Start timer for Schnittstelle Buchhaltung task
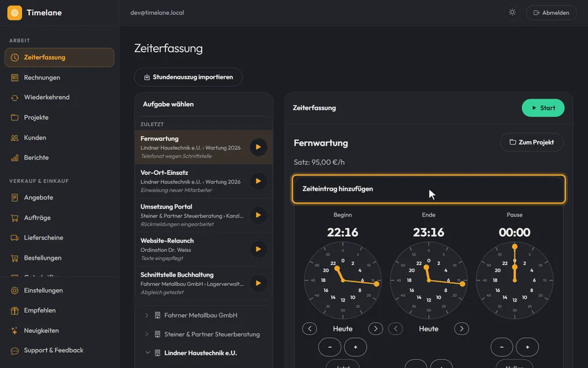The height and width of the screenshot is (368, 588). point(258,283)
